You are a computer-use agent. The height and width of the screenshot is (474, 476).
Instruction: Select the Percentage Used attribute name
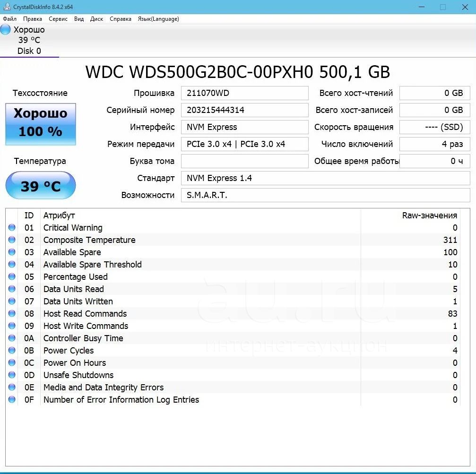tap(76, 277)
